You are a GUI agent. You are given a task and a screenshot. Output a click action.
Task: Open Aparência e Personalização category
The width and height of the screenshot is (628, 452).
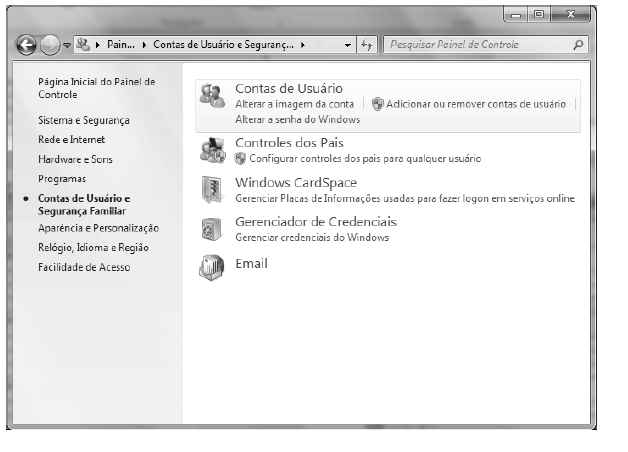point(99,228)
